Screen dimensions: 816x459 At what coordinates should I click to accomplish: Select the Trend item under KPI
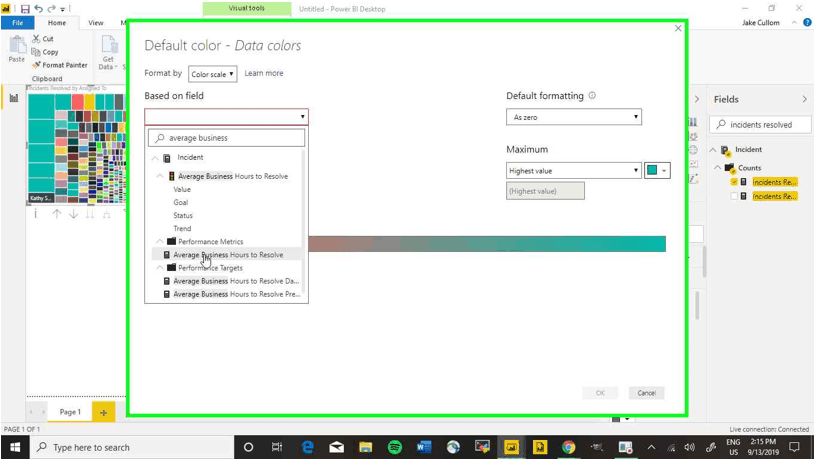182,228
